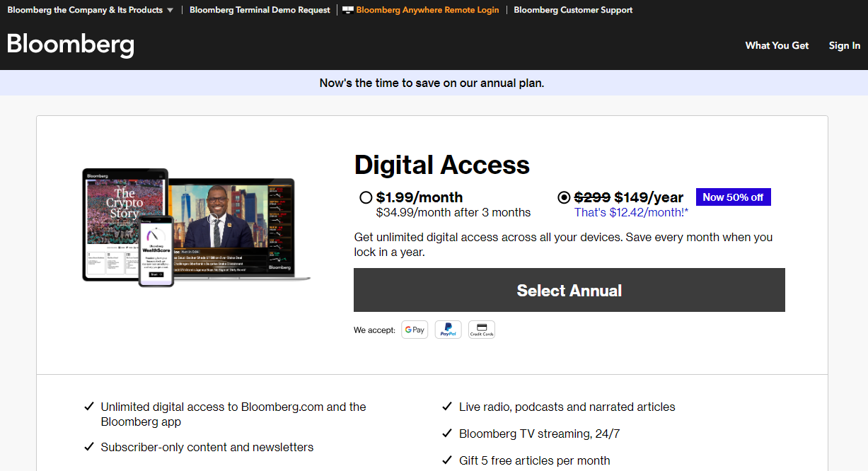
Task: Click Bloomberg Customer Support in the top bar
Action: (573, 10)
